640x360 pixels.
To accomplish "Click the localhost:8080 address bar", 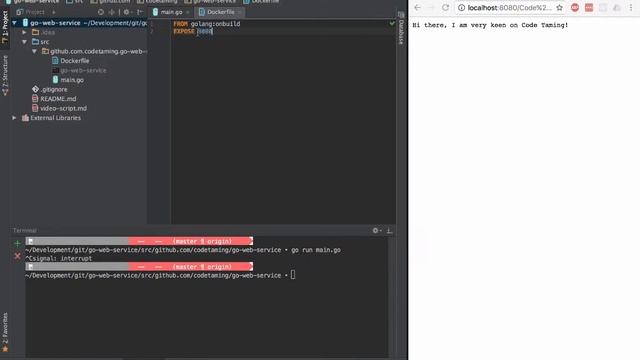I will (x=509, y=8).
